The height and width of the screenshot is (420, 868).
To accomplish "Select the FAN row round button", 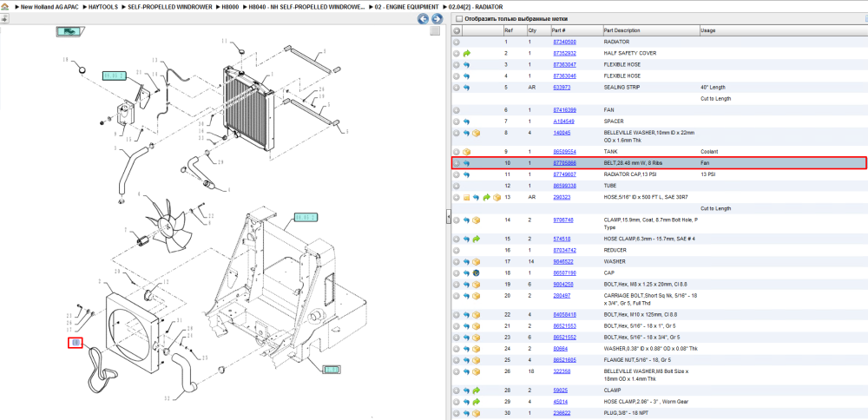I will tap(457, 110).
